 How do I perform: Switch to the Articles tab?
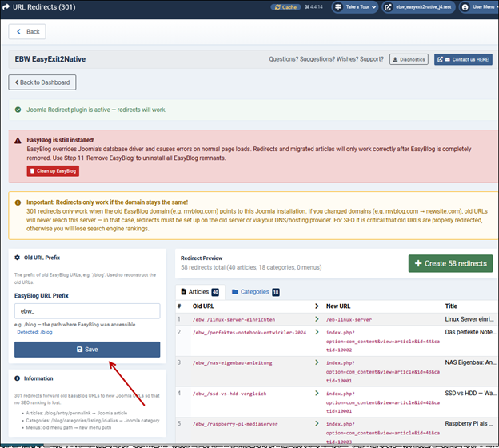[200, 292]
